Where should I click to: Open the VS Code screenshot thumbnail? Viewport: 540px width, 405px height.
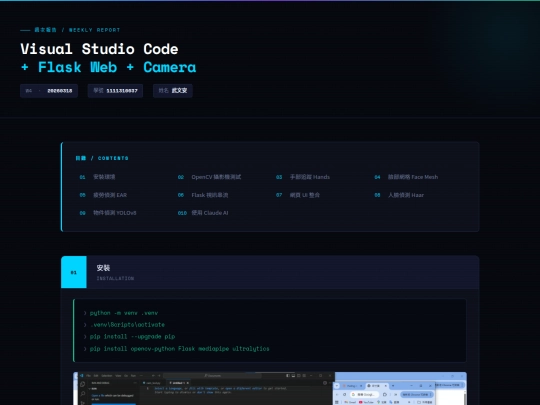point(270,388)
